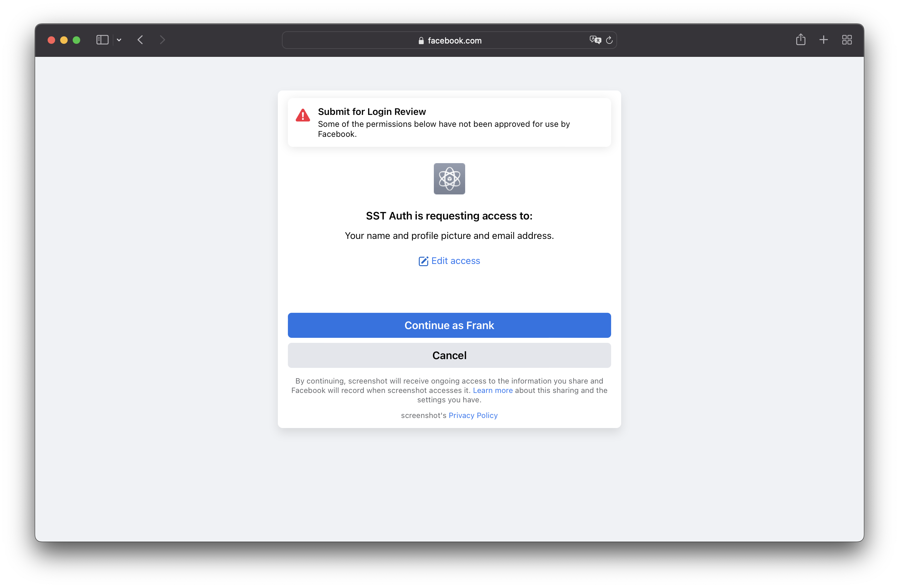
Task: Click the forward navigation arrow
Action: (162, 41)
